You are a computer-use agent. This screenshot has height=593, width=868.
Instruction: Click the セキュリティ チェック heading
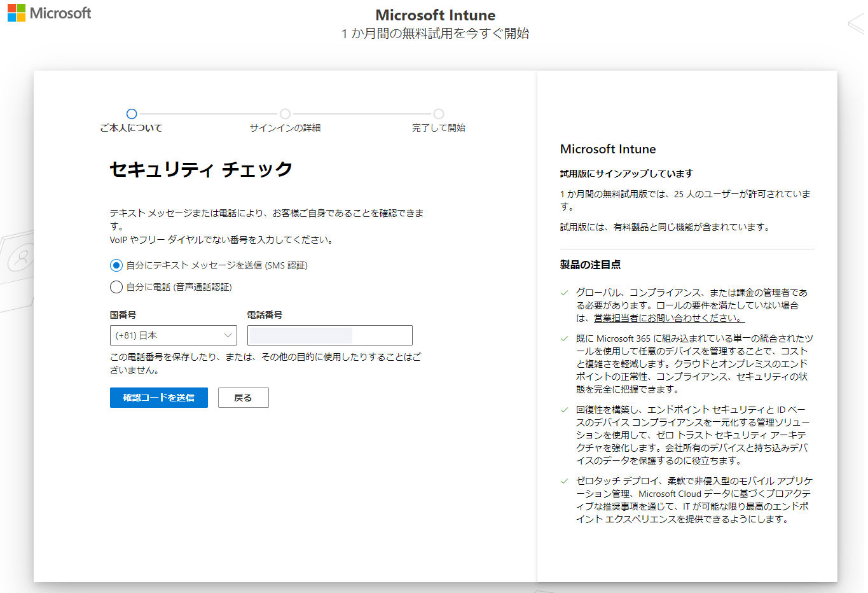click(x=201, y=169)
